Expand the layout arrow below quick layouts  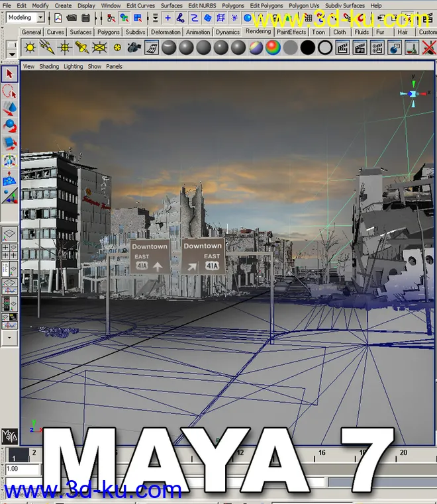point(9,337)
